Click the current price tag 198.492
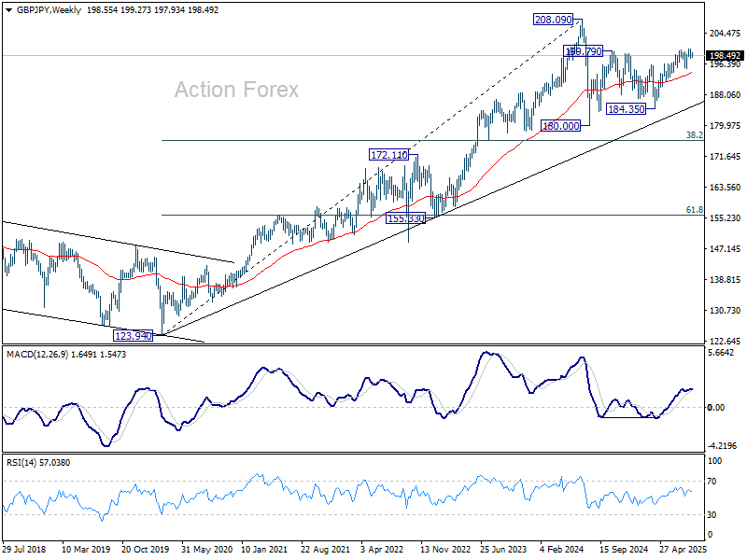The width and height of the screenshot is (747, 560). click(725, 56)
